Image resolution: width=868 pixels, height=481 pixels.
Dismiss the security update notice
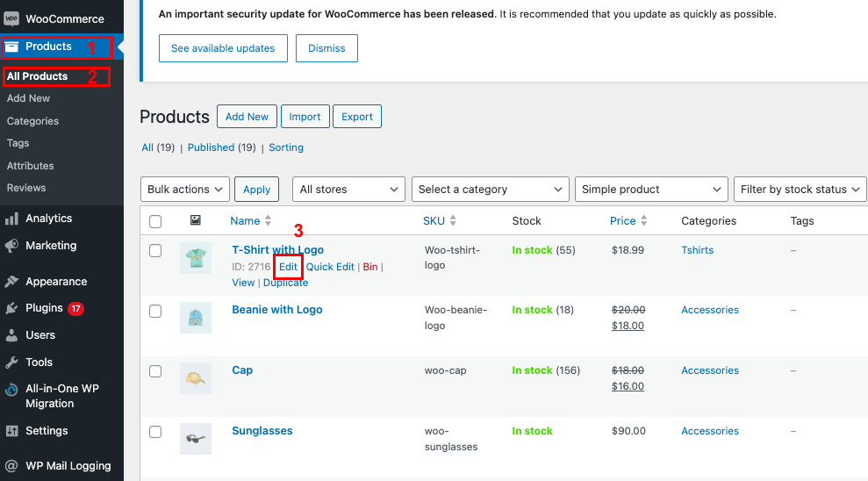point(326,48)
